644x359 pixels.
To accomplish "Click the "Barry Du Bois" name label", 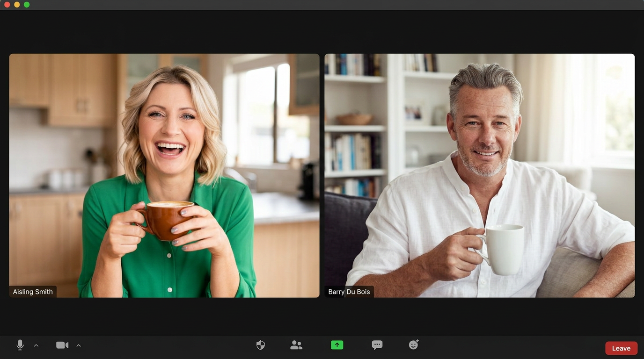I will 349,292.
